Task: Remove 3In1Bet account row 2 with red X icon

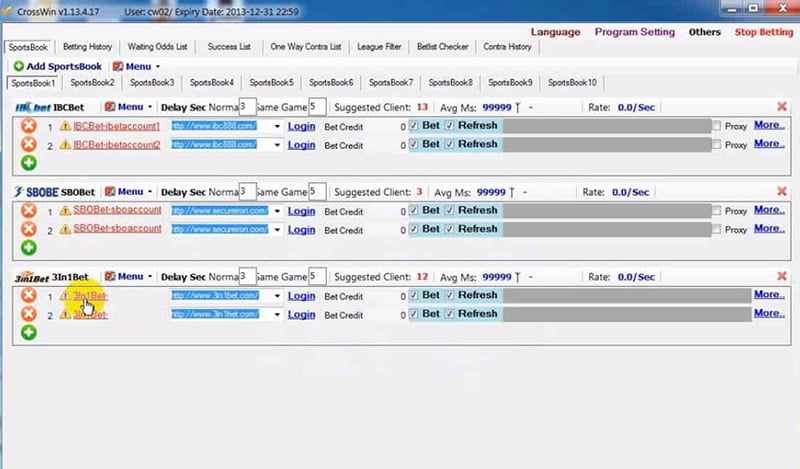Action: point(29,314)
